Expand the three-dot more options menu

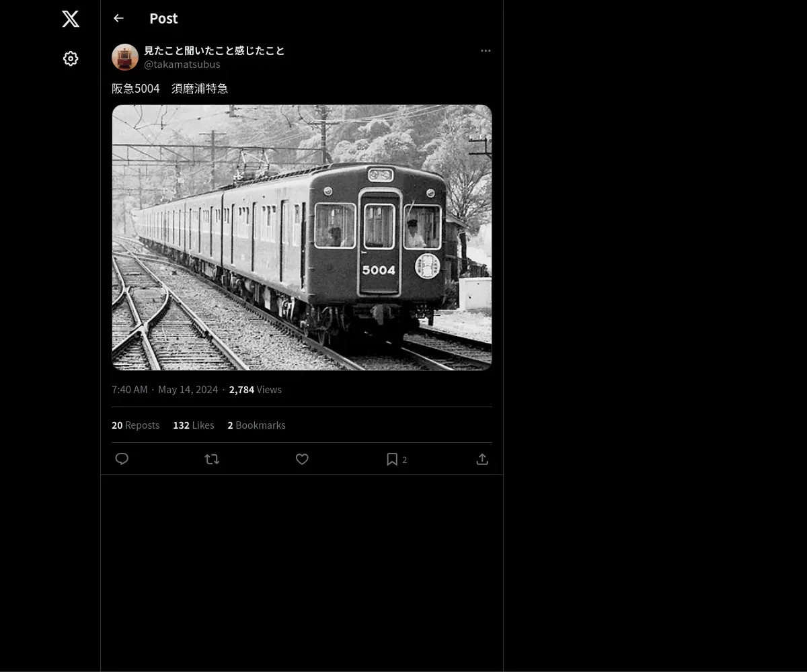point(486,51)
